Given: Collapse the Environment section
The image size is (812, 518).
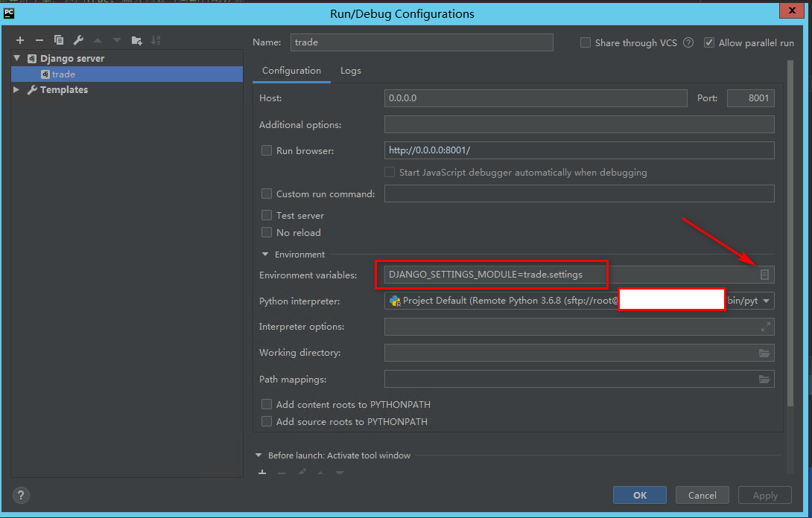Looking at the screenshot, I should click(264, 255).
